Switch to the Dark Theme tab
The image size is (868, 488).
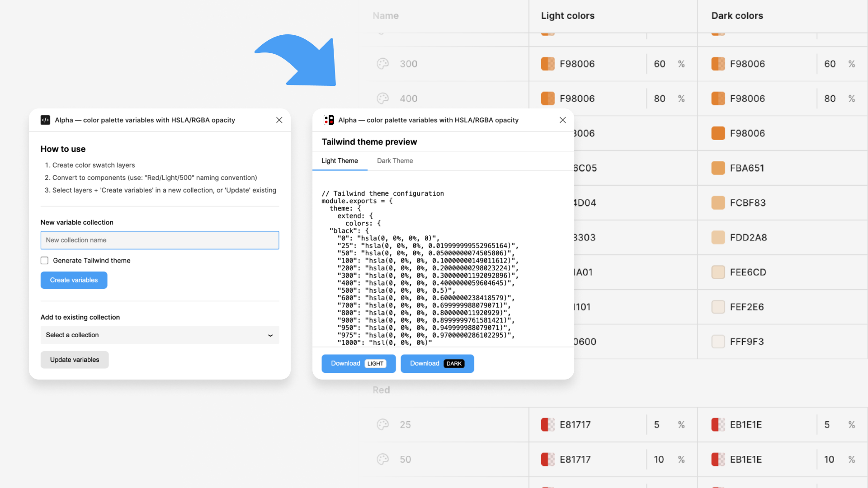coord(395,161)
